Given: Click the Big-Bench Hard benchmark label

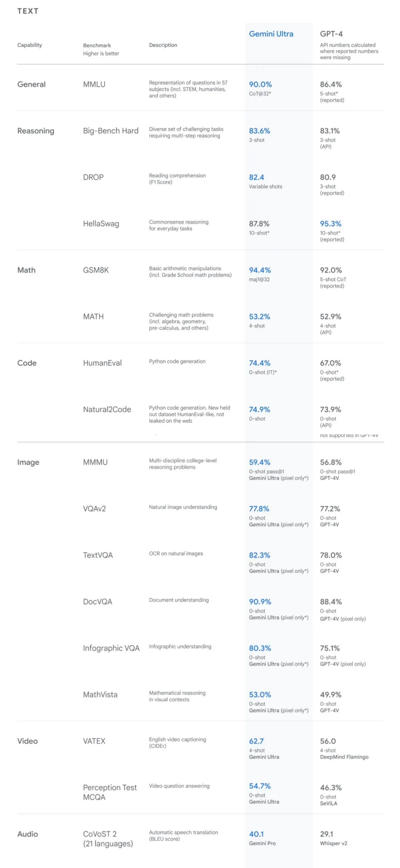Looking at the screenshot, I should (110, 131).
